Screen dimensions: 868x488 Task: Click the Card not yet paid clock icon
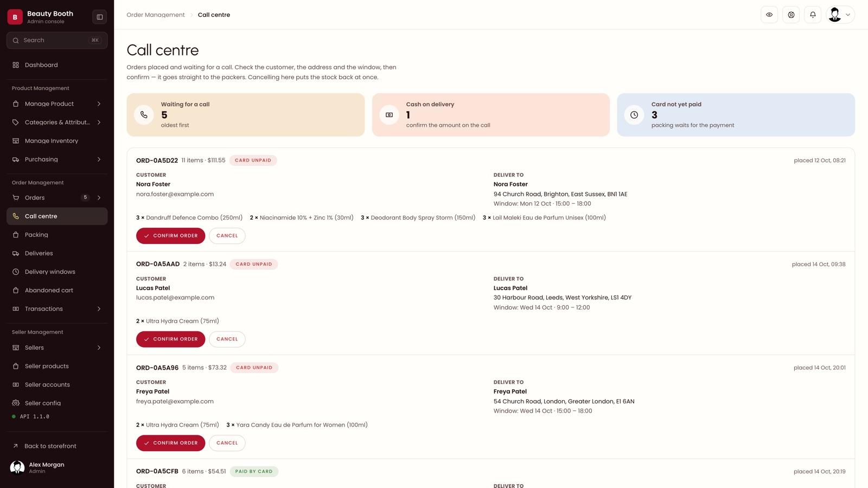pos(634,115)
